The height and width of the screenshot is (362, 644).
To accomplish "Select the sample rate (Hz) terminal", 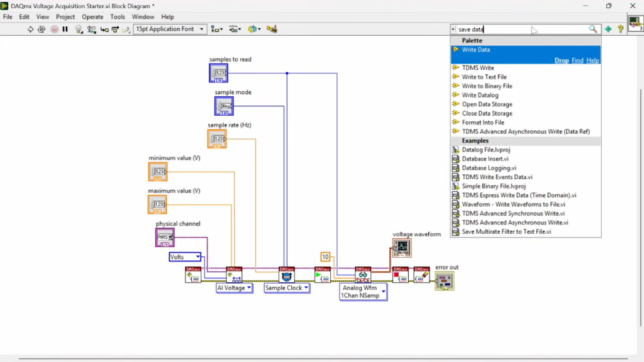I will (217, 139).
